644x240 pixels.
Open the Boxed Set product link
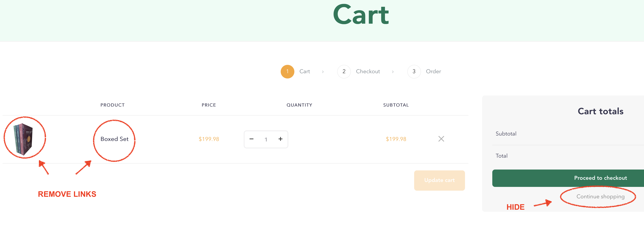[115, 139]
